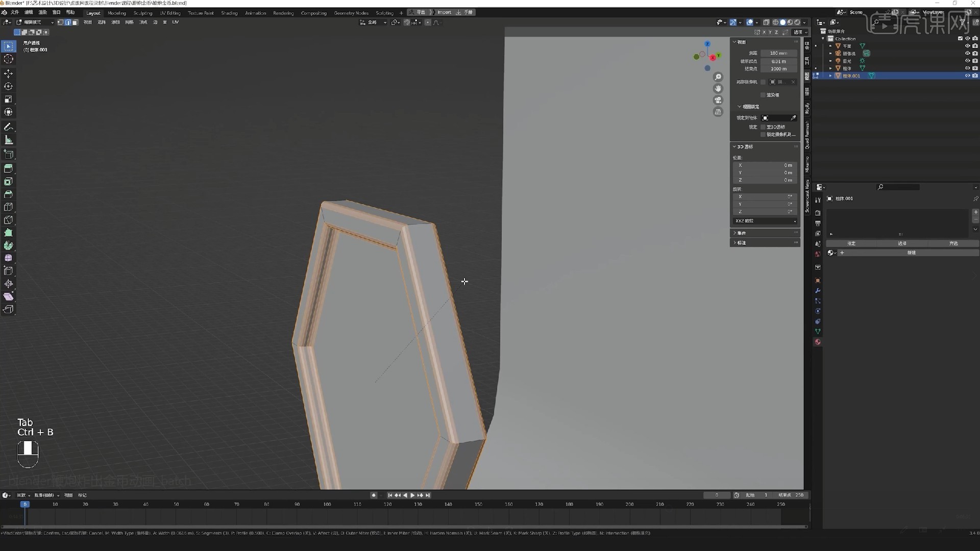Open the edit mode dropdown

35,22
